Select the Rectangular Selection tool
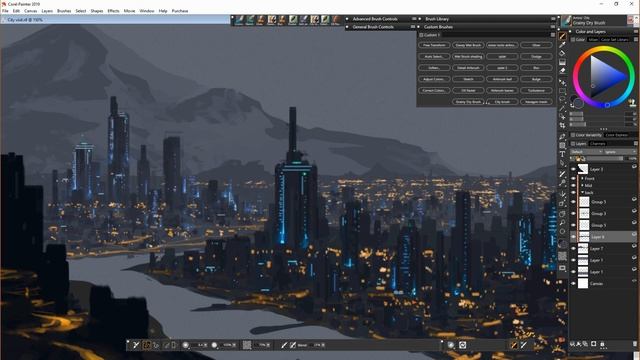 (562, 91)
